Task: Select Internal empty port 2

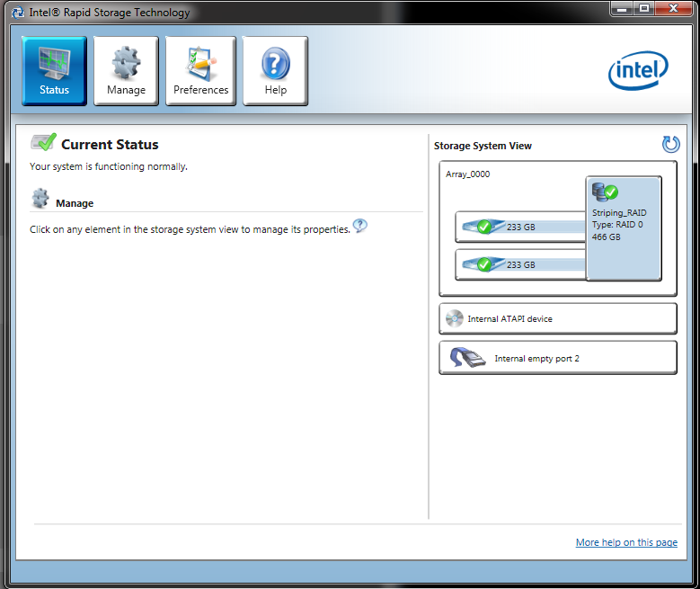Action: pos(558,358)
